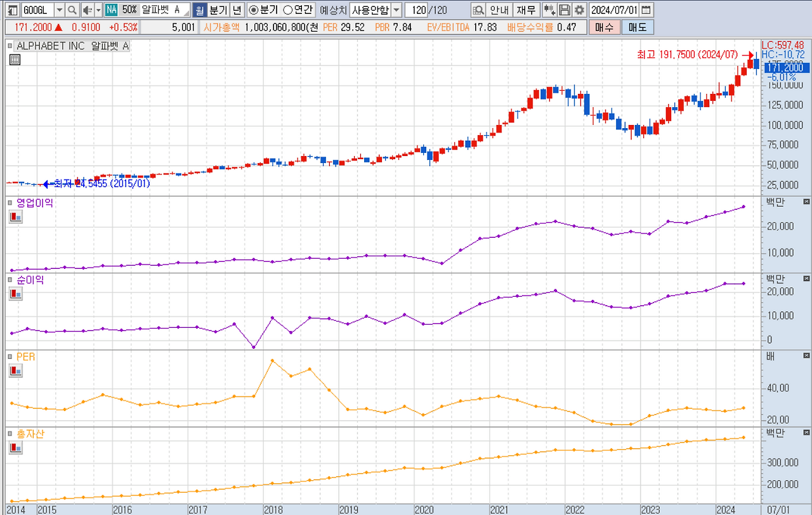Select the 연간 radio button
This screenshot has width=812, height=515.
(x=287, y=10)
